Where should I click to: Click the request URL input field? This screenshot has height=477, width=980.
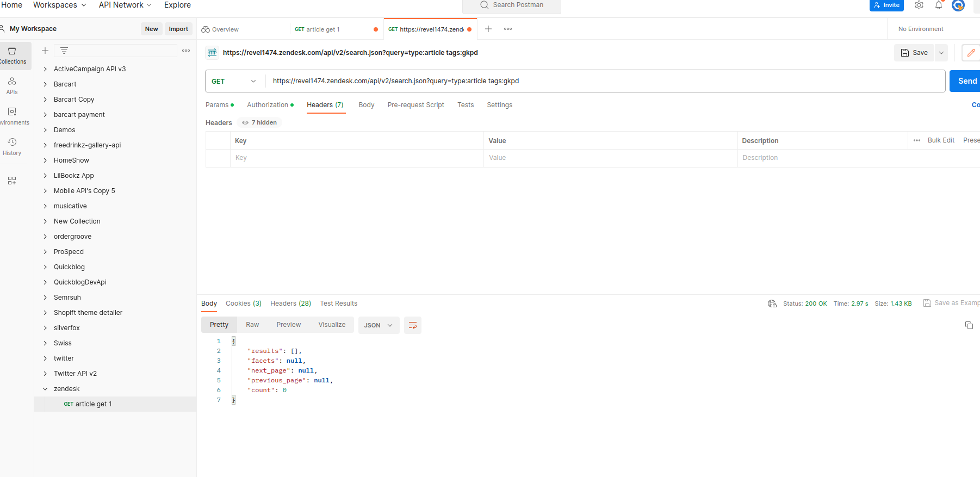(x=605, y=81)
